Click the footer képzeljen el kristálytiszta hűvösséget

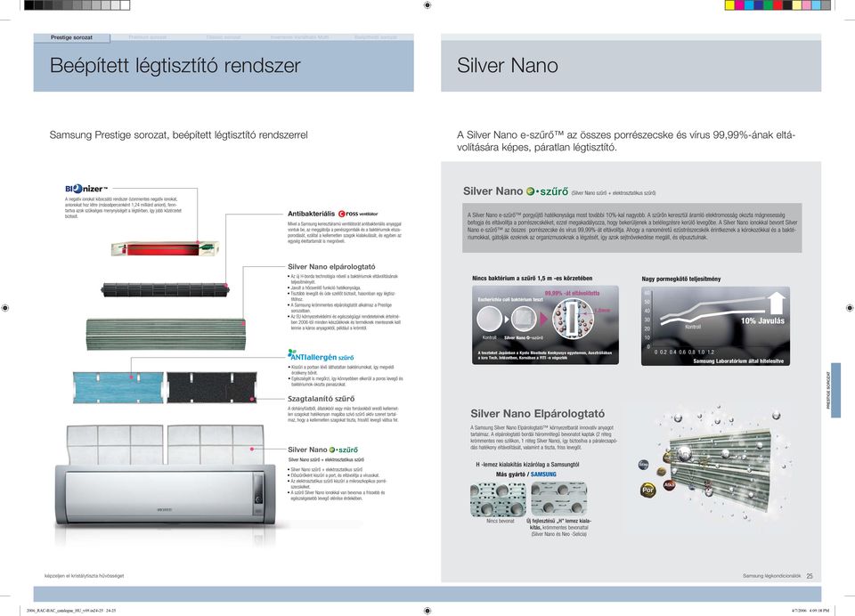pos(84,576)
